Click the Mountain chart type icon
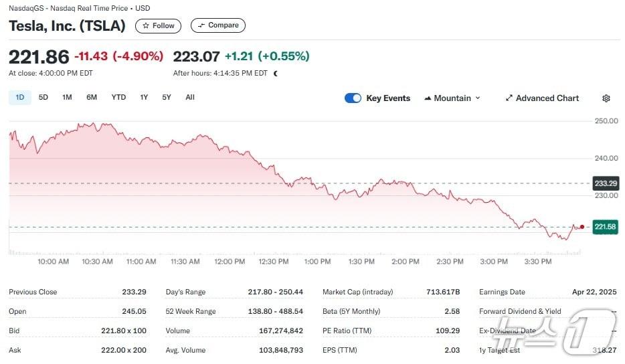Viewport: 625px width, 364px height. 428,98
